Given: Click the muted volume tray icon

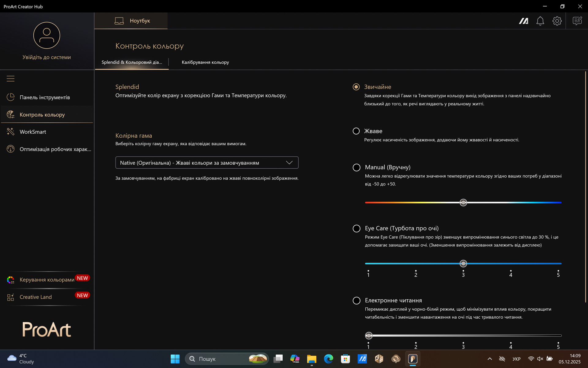Looking at the screenshot, I should point(540,359).
